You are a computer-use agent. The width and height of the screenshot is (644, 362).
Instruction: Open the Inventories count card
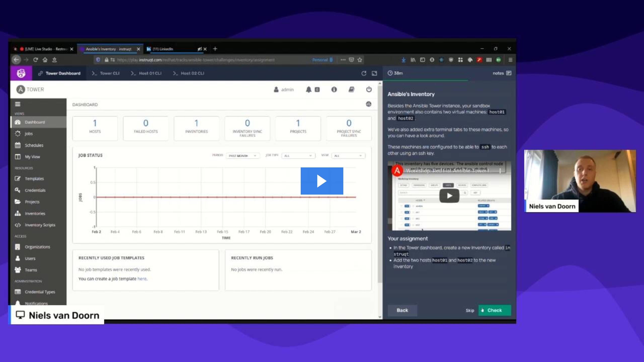pos(197,128)
